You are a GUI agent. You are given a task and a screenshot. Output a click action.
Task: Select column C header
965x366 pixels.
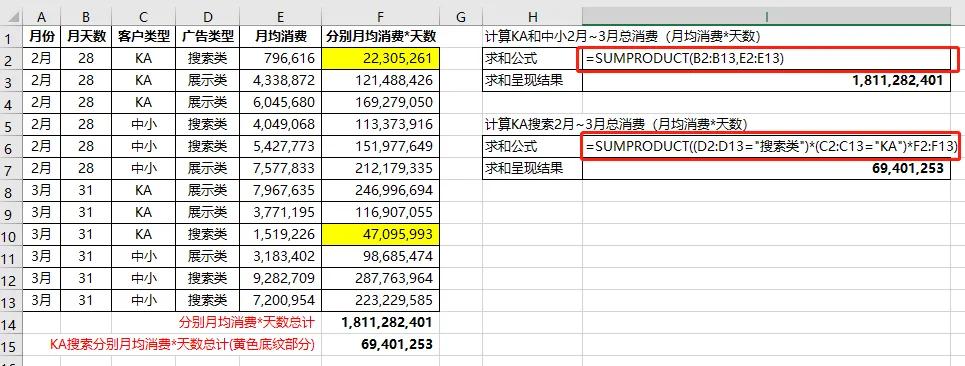pos(143,17)
